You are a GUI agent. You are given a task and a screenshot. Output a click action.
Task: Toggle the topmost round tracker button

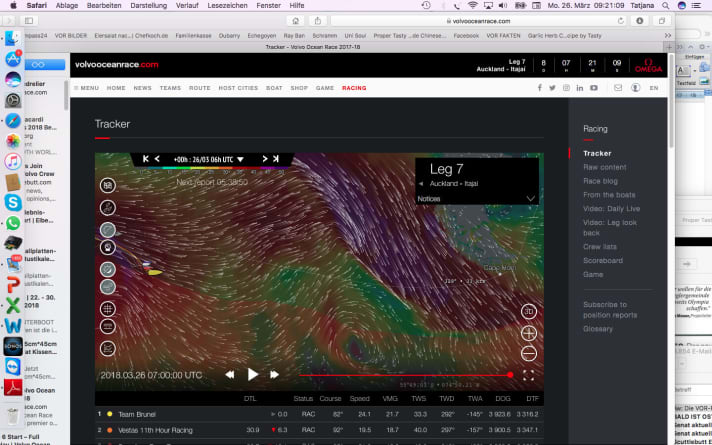coord(108,185)
